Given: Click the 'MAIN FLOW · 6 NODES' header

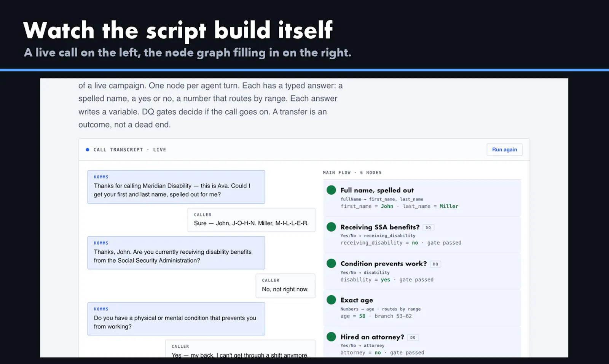Looking at the screenshot, I should tap(352, 173).
